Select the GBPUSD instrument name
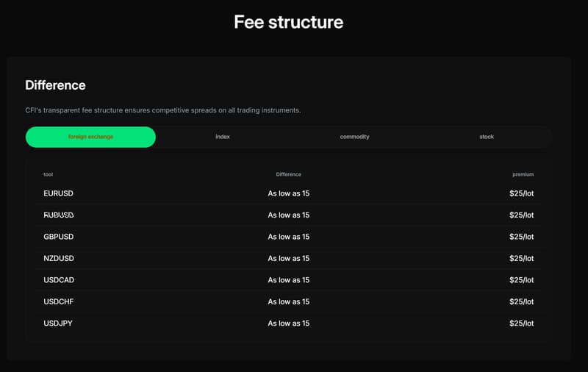 tap(59, 237)
